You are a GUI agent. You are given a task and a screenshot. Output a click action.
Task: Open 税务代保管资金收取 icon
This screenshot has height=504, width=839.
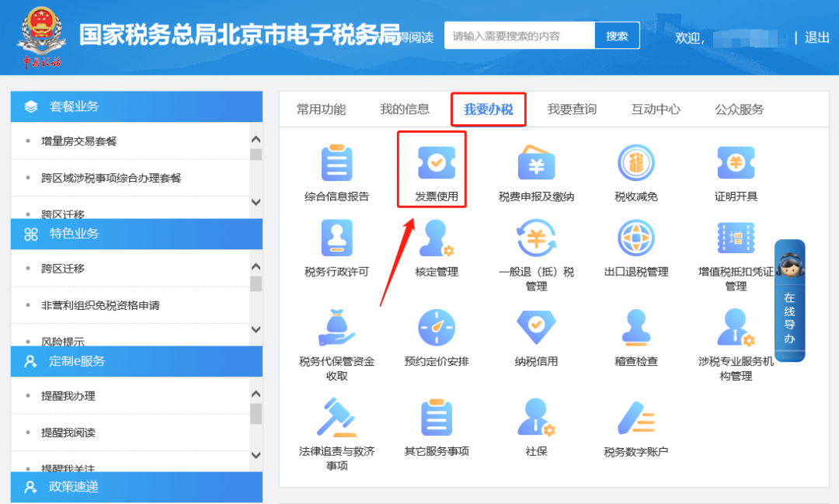click(x=336, y=328)
